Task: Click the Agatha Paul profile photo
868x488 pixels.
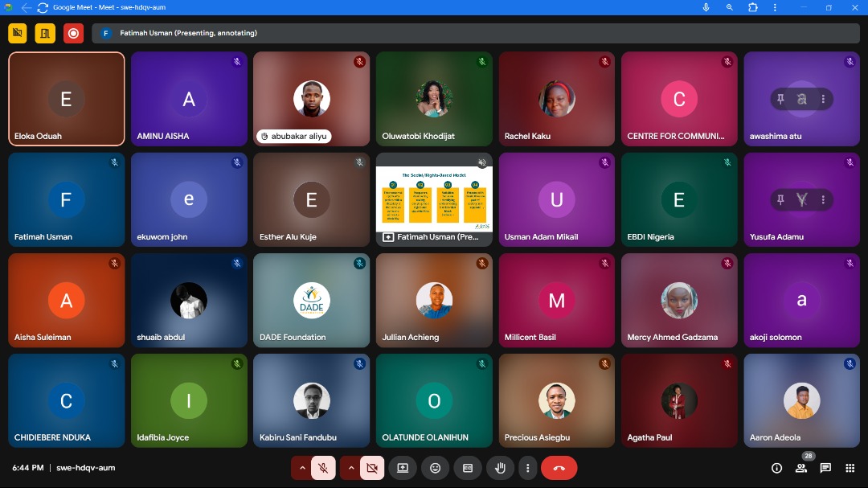Action: [679, 400]
